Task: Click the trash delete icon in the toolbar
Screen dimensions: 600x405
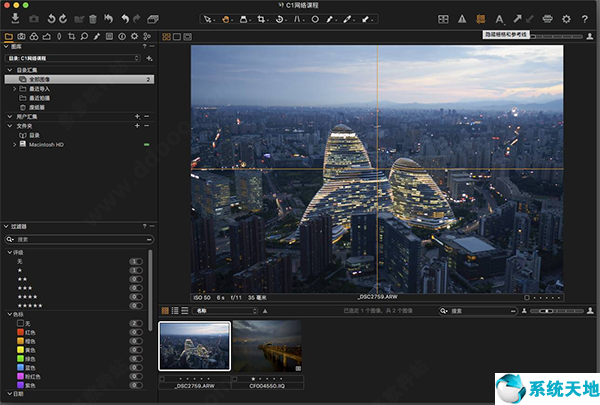Action: [x=93, y=19]
